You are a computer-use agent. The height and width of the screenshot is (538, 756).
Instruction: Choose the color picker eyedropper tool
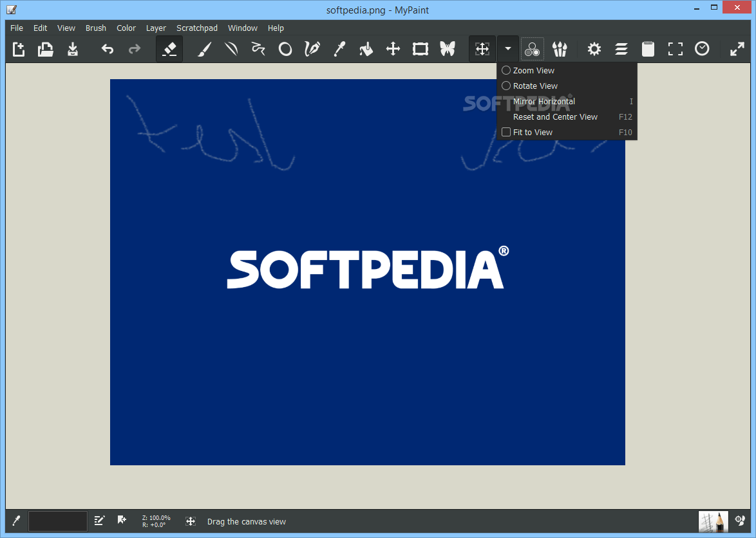coord(339,48)
